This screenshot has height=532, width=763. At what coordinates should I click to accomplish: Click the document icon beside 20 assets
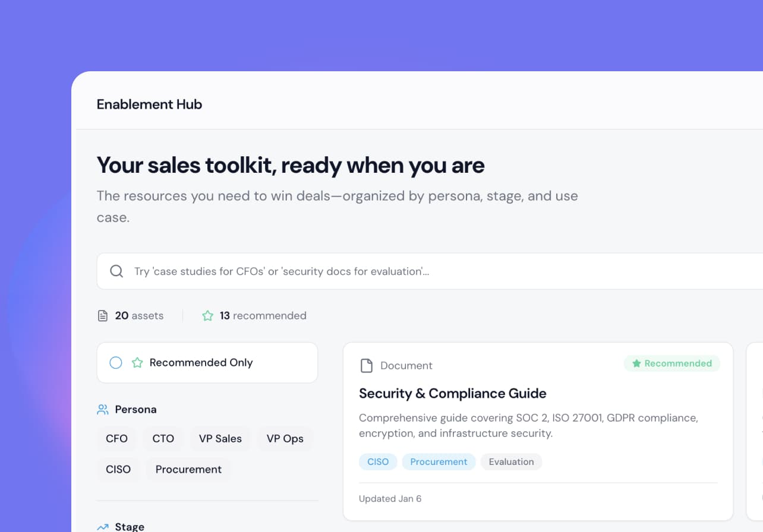[x=103, y=316]
